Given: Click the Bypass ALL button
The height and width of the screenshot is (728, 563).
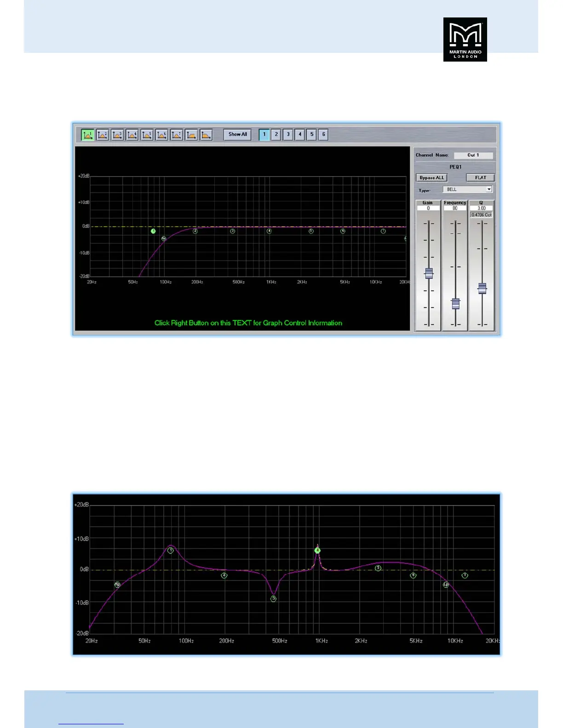Looking at the screenshot, I should (x=432, y=178).
